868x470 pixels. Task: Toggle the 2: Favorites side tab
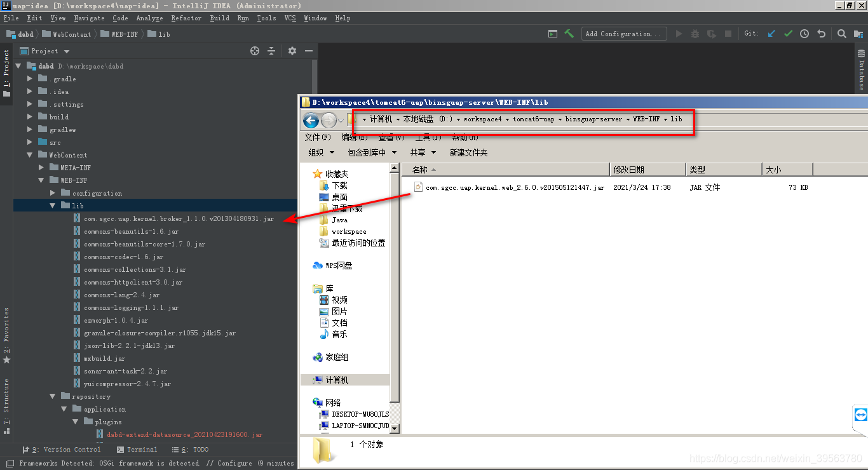click(6, 335)
